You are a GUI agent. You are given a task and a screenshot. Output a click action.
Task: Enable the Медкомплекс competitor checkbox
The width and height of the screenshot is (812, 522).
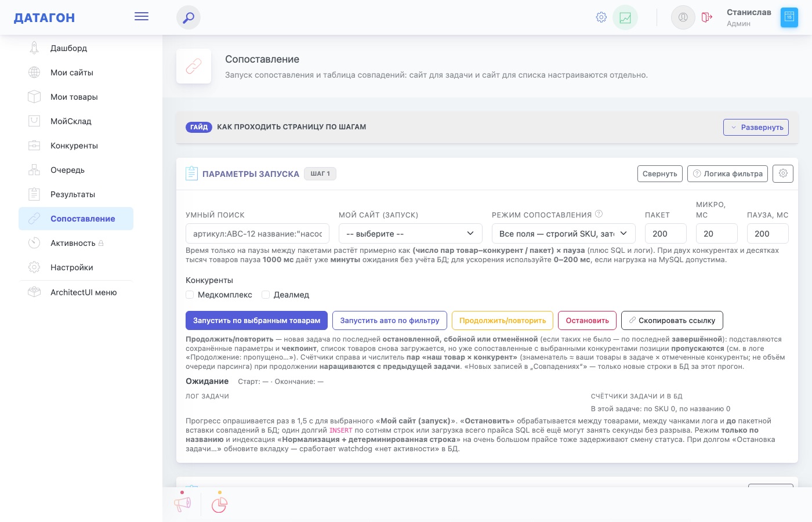click(190, 295)
